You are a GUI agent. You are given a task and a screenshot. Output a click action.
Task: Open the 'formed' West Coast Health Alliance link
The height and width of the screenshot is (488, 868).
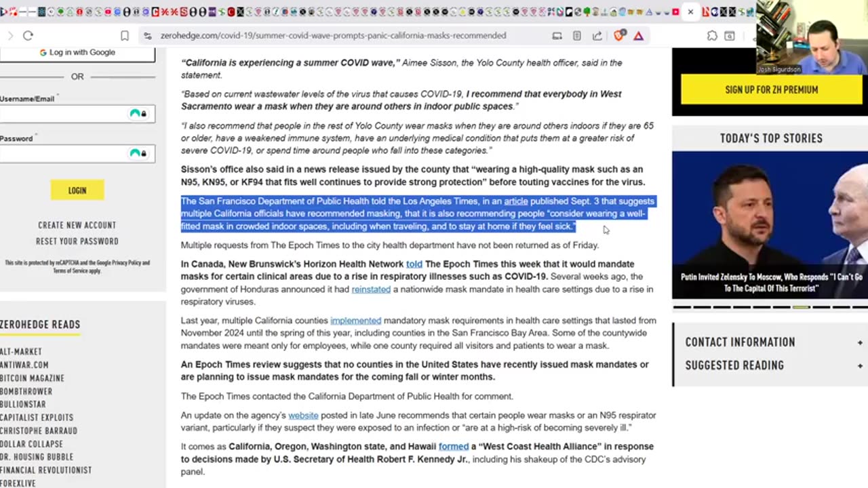click(454, 447)
